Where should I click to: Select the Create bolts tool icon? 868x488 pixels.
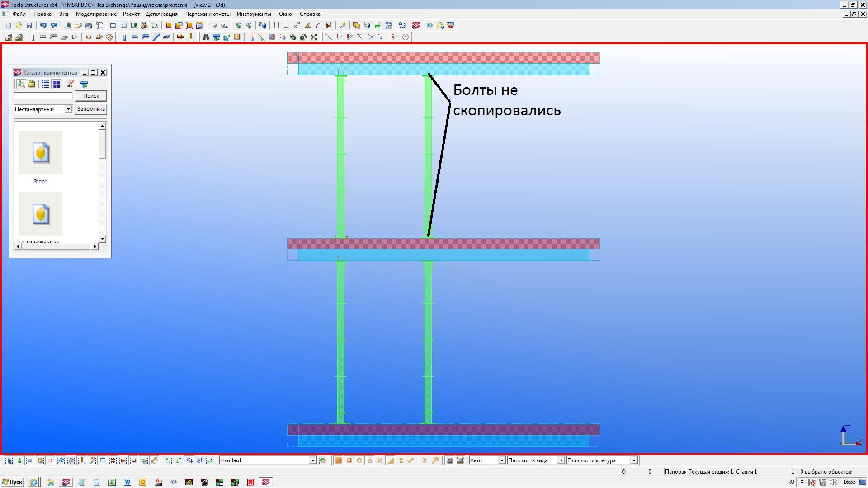point(180,38)
